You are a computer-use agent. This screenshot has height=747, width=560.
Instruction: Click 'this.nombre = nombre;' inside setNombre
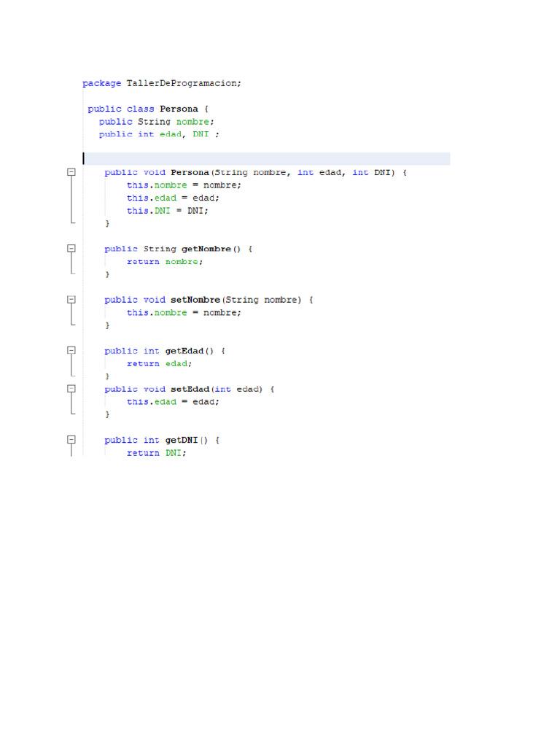[184, 313]
